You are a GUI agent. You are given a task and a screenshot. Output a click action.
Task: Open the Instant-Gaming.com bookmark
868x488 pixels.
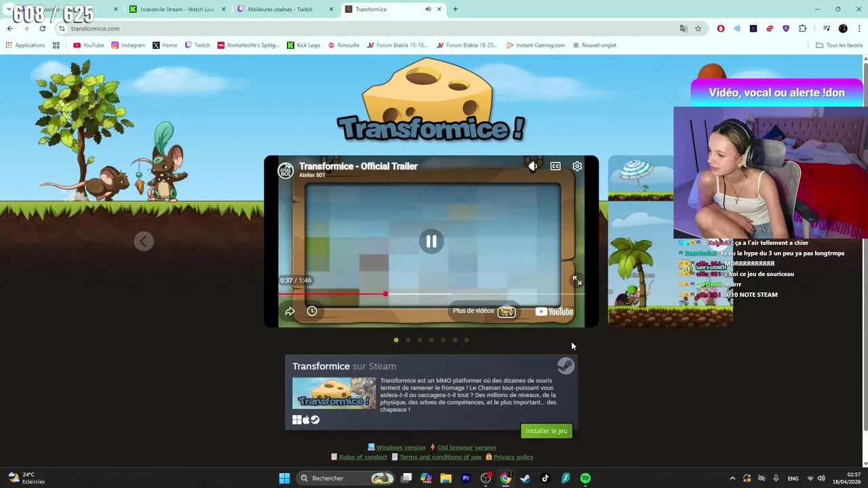[536, 45]
